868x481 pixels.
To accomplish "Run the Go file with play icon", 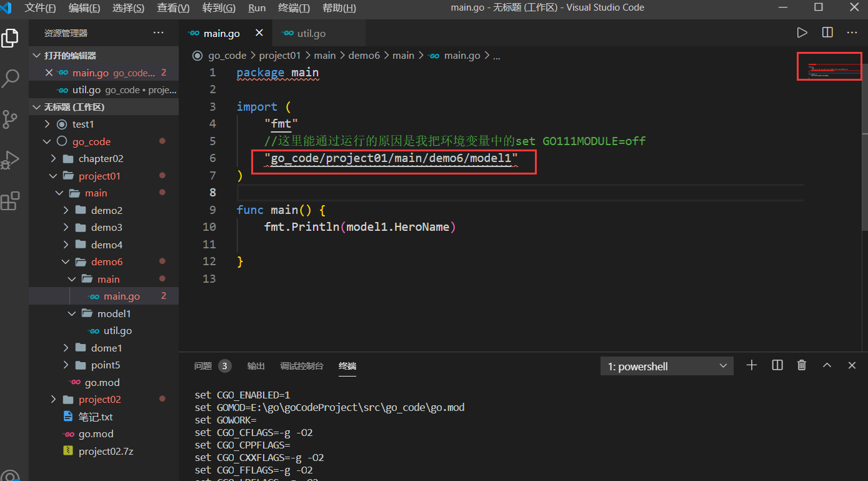I will 802,33.
